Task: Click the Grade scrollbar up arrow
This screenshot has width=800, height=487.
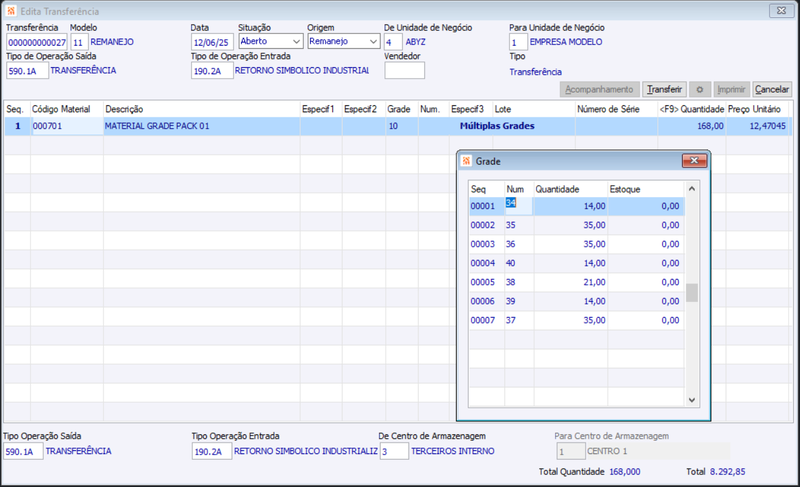Action: point(692,189)
